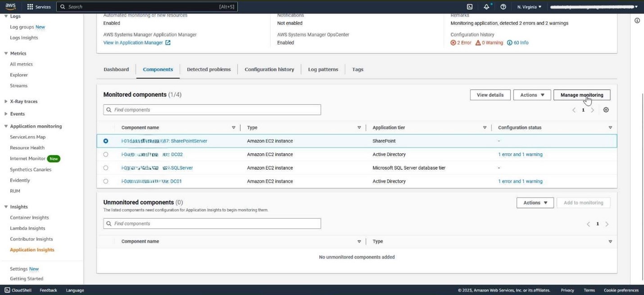Collapse the Application monitoring section
This screenshot has width=644, height=295.
click(x=6, y=127)
